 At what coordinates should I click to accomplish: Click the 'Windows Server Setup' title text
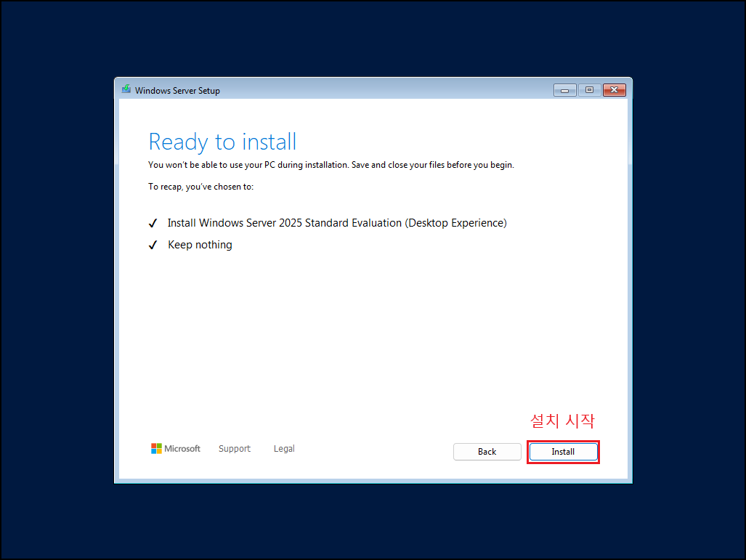177,90
